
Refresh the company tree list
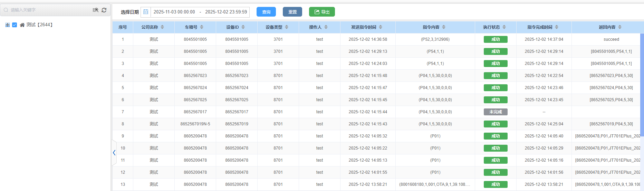coord(104,10)
